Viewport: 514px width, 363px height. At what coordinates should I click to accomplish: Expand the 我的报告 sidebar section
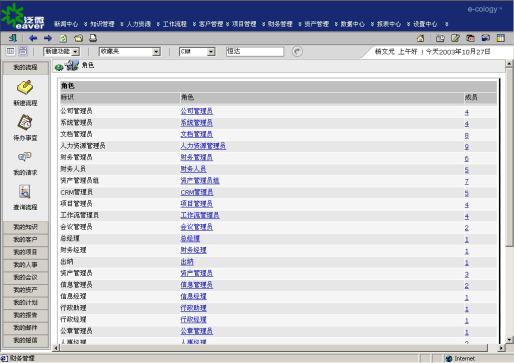click(25, 315)
